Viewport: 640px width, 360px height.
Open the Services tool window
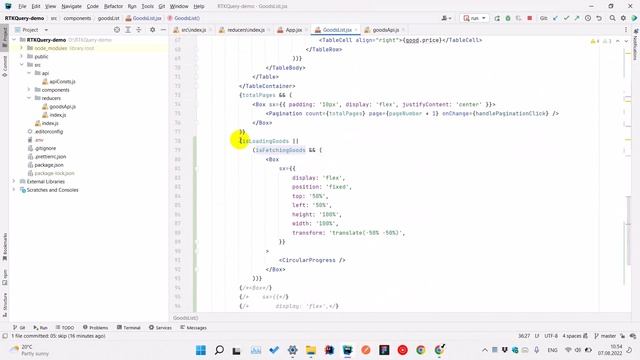(x=160, y=328)
